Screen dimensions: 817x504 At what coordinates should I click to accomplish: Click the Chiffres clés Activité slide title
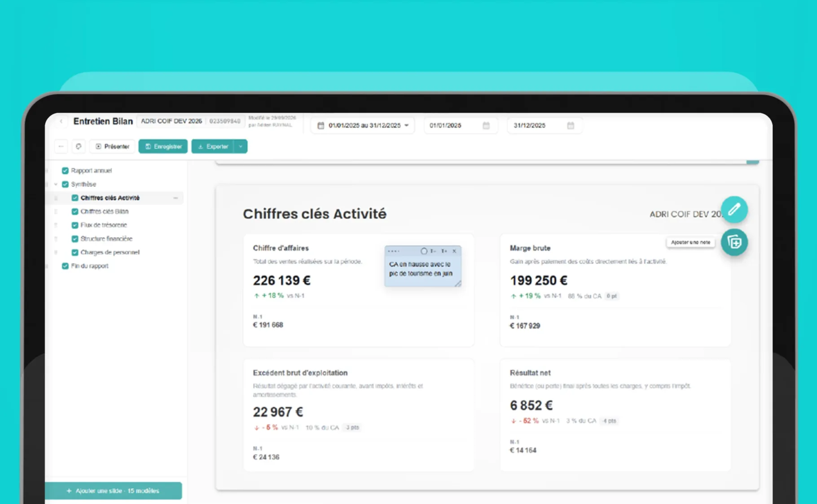315,214
